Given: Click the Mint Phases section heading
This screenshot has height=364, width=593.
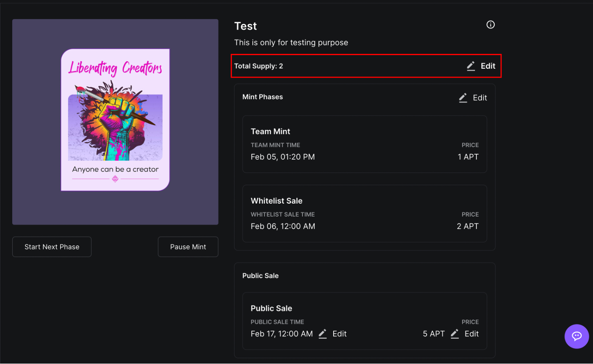Looking at the screenshot, I should (x=262, y=97).
